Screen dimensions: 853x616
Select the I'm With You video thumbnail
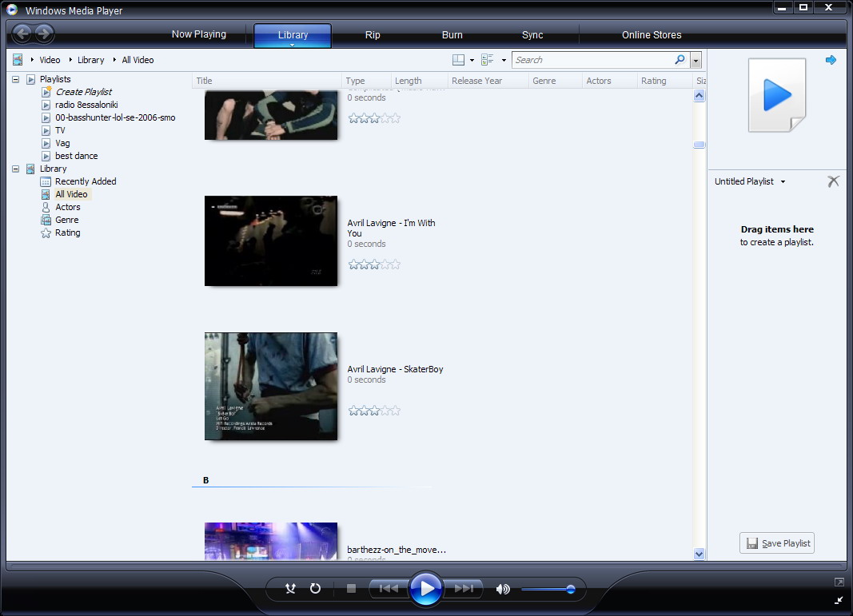(x=271, y=240)
